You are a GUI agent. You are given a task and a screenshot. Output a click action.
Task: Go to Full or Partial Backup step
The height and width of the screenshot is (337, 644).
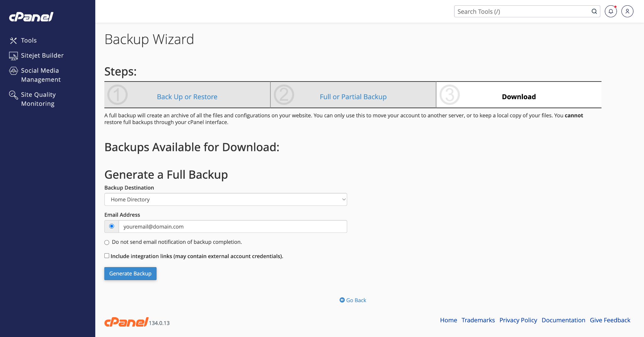[x=353, y=97]
